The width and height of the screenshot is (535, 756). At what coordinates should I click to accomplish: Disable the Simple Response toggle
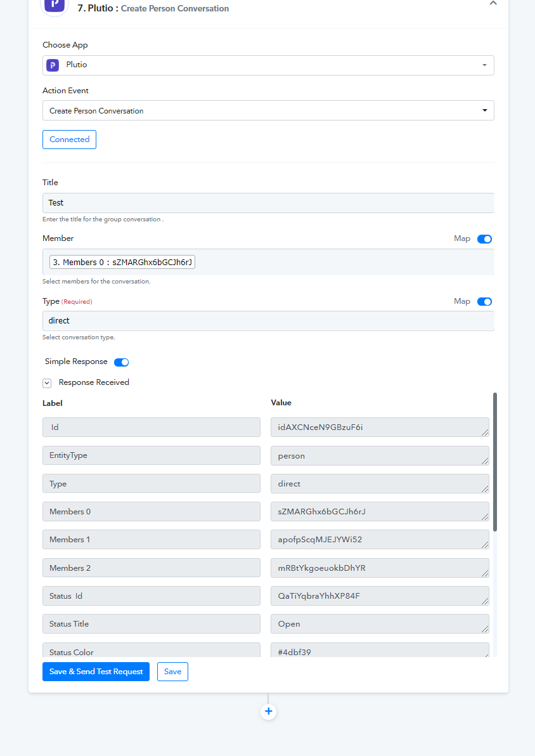coord(122,362)
